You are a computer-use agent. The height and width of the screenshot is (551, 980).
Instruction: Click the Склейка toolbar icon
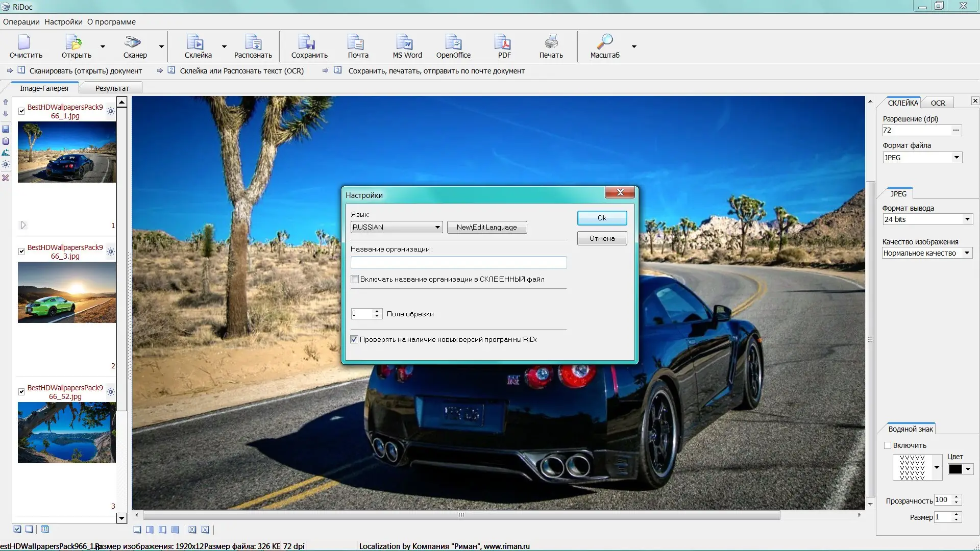click(x=195, y=42)
